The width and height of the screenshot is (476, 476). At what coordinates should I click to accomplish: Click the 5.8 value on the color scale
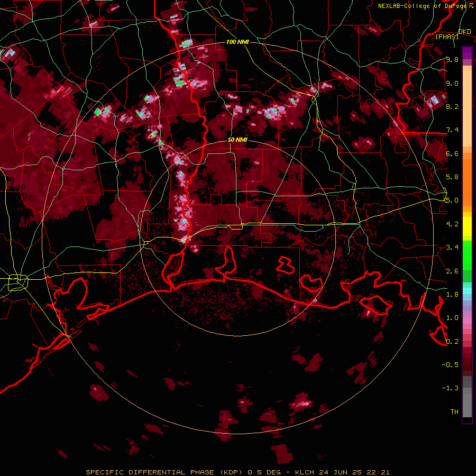pos(452,177)
